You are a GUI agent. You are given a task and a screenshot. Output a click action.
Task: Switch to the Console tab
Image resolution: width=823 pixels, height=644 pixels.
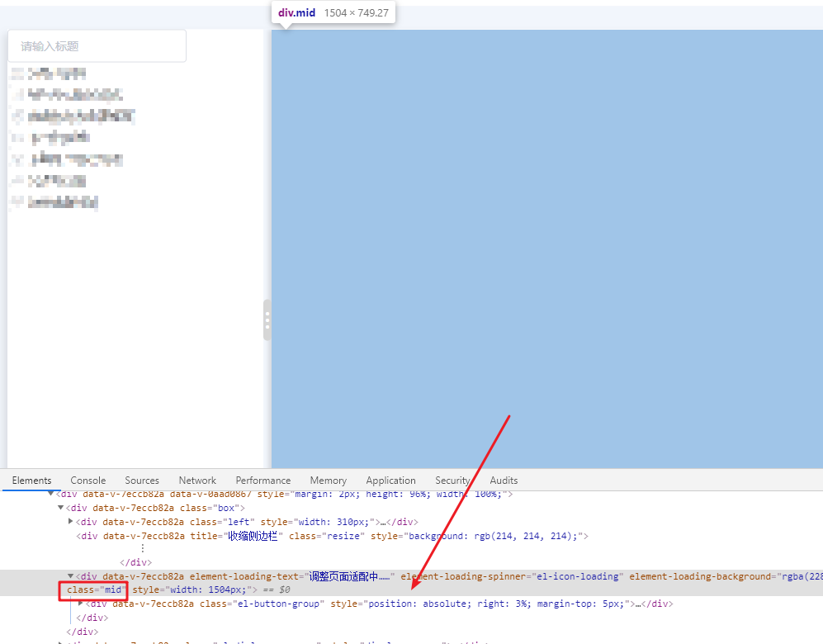88,480
